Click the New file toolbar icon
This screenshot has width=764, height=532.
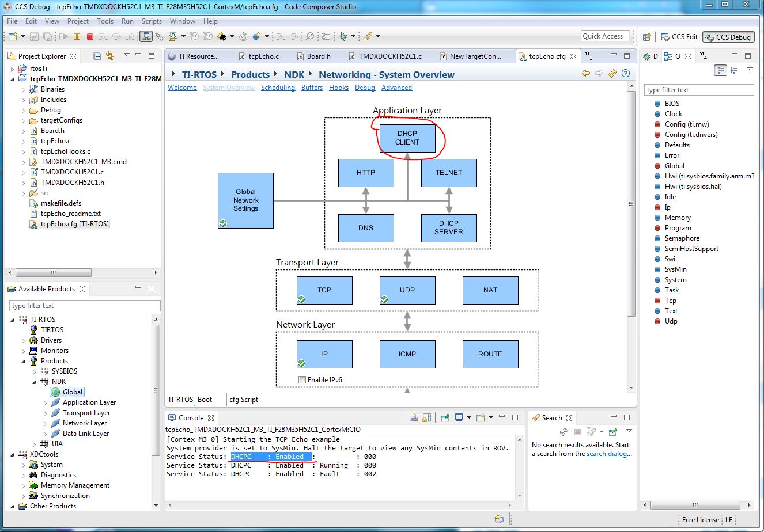13,36
